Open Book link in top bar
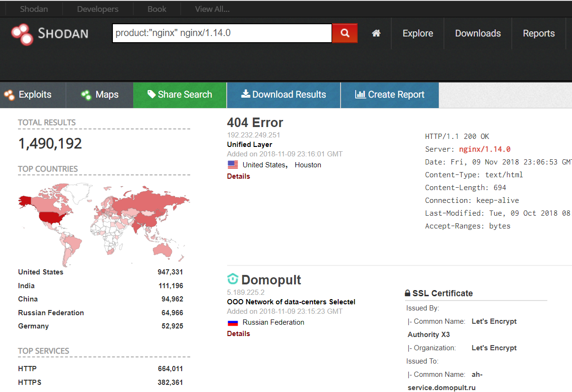 point(157,9)
